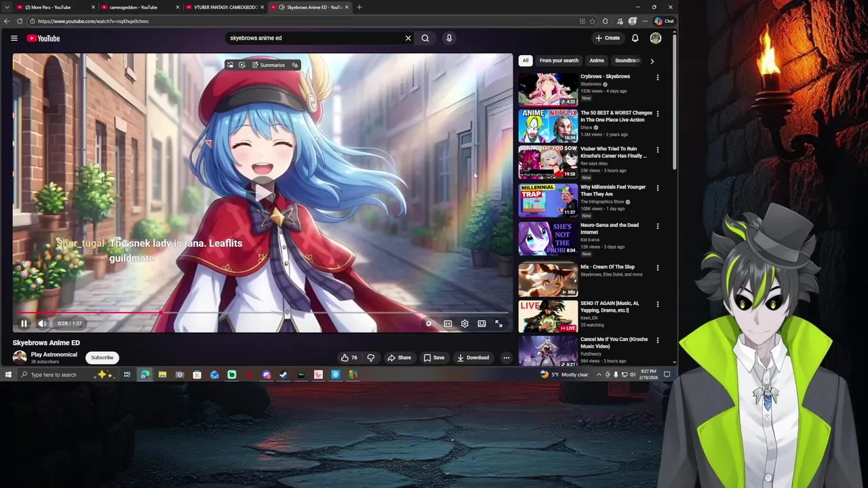Screen dimensions: 868x488
Task: Bookmark this page with the star
Action: click(x=593, y=21)
